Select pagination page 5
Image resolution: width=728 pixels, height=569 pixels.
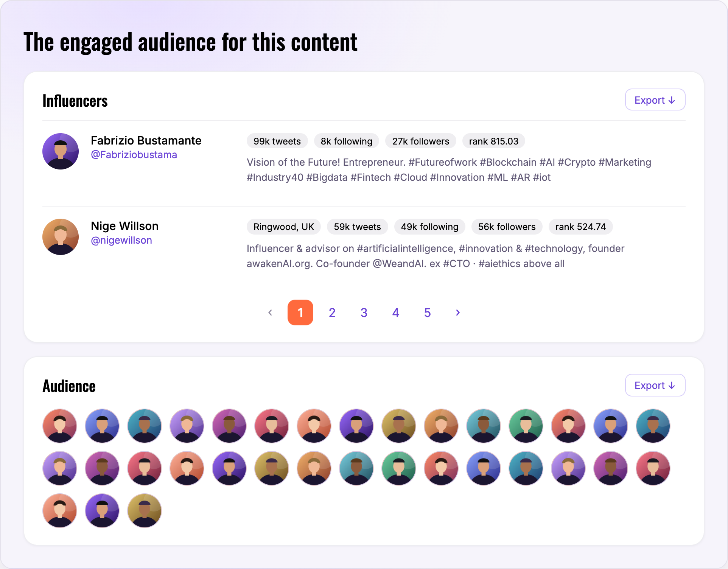428,312
